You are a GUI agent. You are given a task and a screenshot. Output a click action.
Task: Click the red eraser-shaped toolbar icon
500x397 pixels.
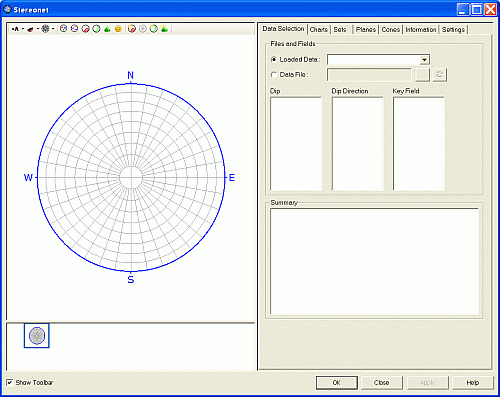pyautogui.click(x=30, y=29)
